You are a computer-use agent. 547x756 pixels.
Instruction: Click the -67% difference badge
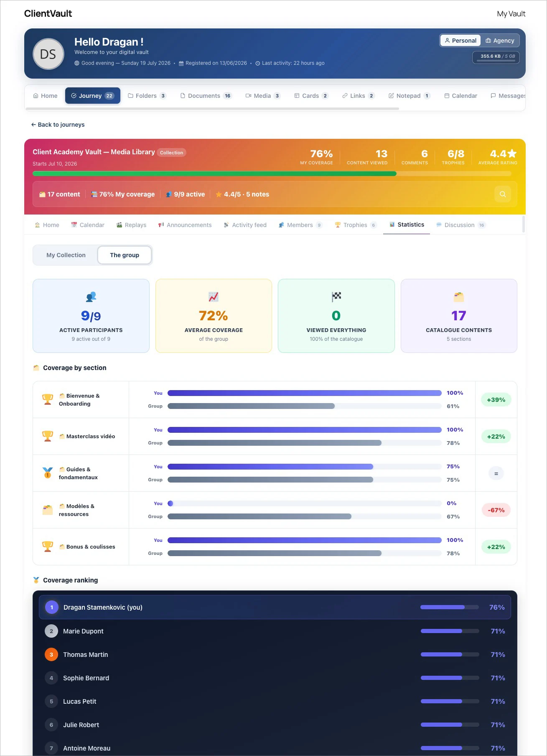tap(496, 510)
